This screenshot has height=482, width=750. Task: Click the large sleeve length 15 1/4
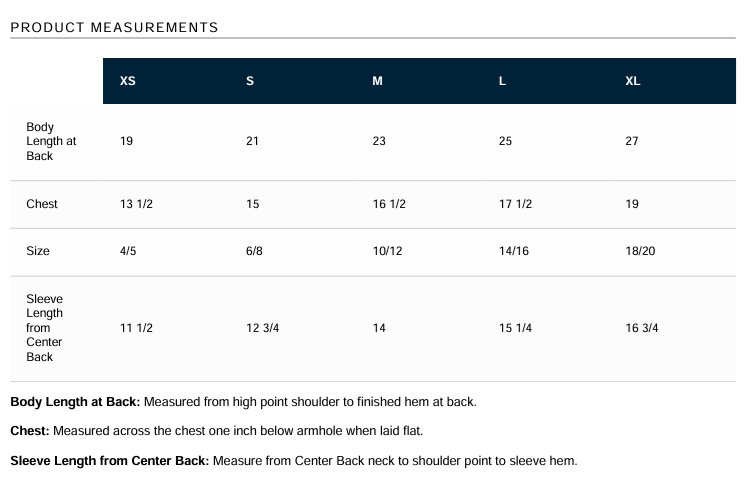coord(515,328)
